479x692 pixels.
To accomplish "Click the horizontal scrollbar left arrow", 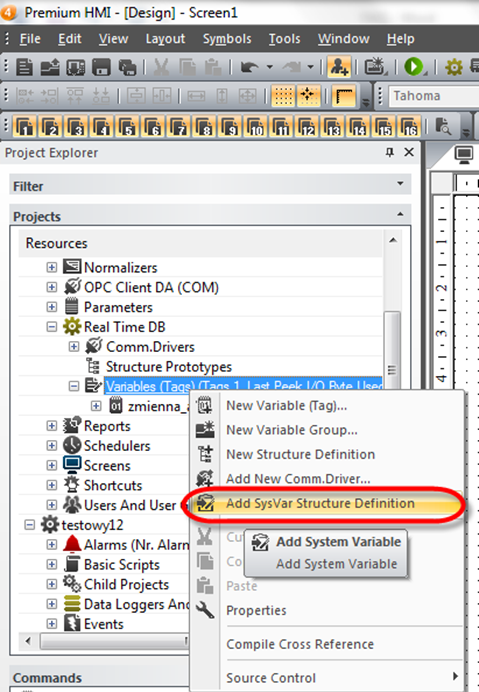I will click(29, 641).
